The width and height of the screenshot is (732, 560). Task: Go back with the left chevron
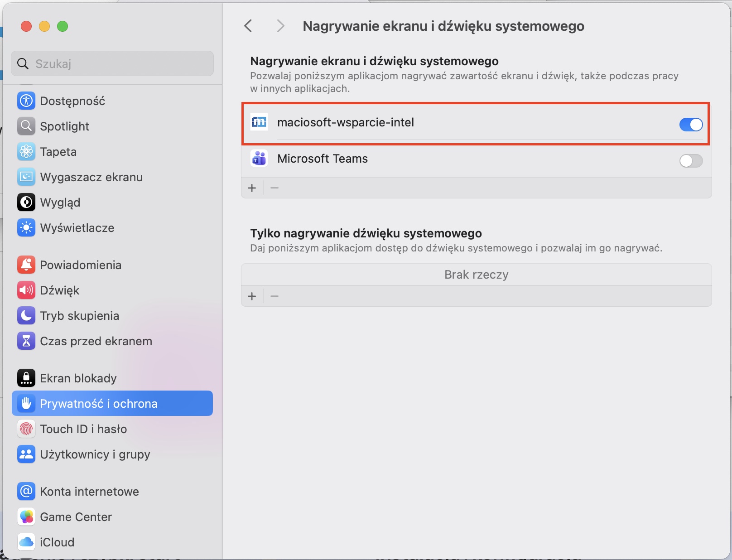(x=248, y=26)
